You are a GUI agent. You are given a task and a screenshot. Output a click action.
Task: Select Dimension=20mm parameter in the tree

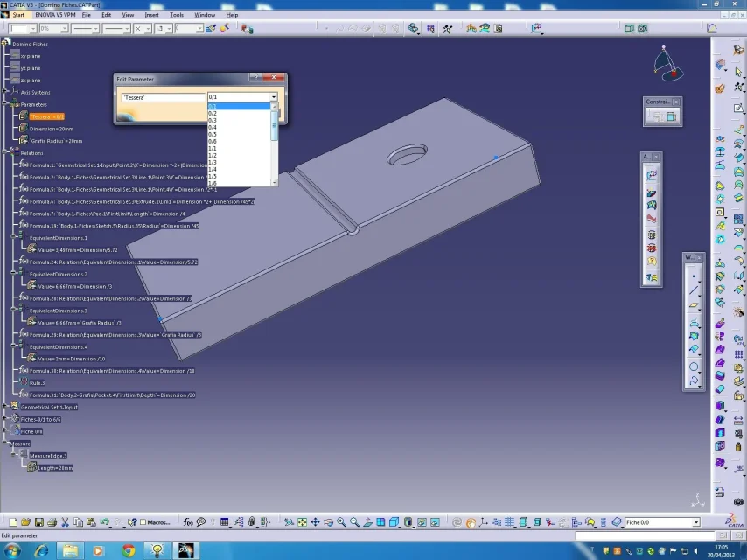click(x=52, y=129)
